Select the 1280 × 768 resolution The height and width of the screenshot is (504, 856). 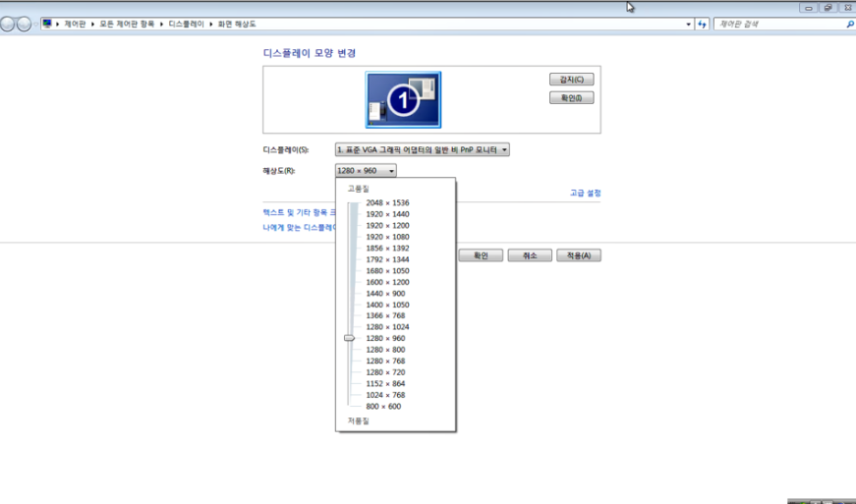(x=385, y=361)
